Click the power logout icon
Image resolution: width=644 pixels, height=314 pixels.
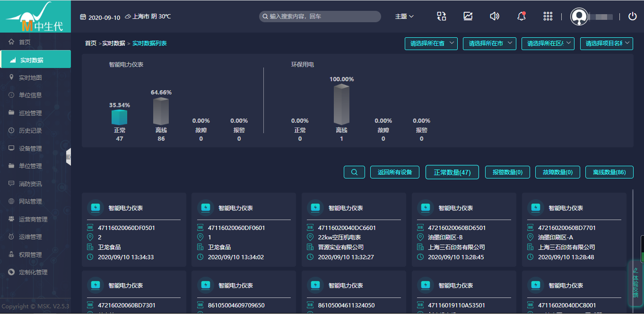632,17
